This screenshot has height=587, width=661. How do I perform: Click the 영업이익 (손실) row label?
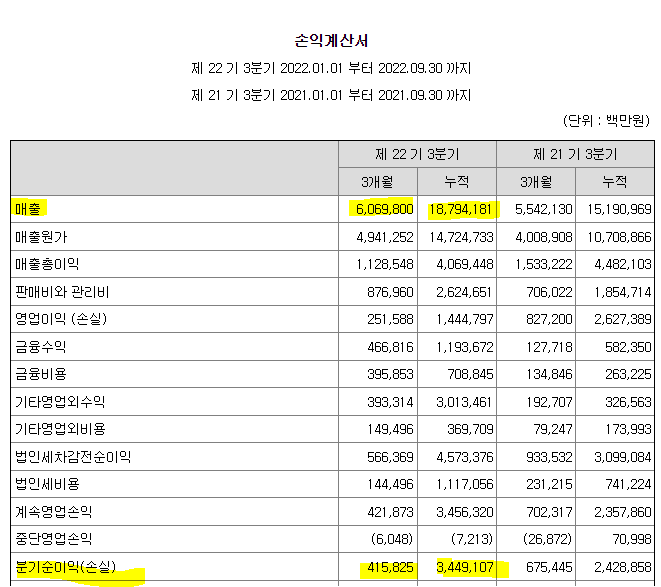click(61, 319)
